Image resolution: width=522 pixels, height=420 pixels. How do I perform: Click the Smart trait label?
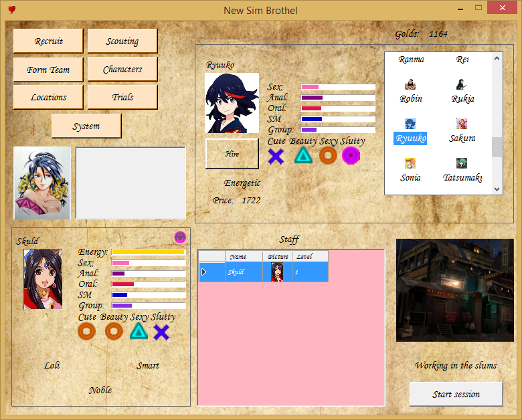[148, 365]
